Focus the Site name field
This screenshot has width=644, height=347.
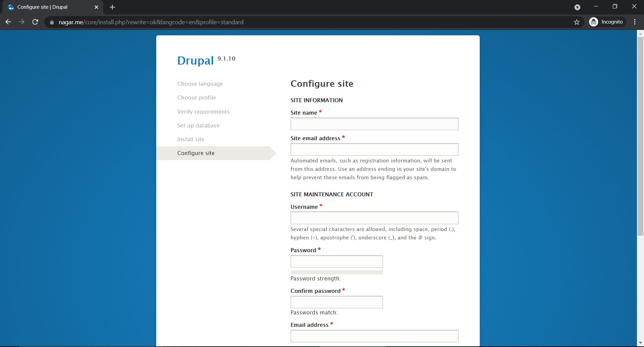click(374, 124)
